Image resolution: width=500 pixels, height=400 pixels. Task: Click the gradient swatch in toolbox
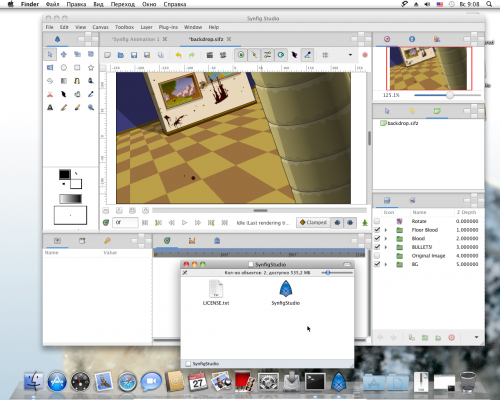click(70, 199)
